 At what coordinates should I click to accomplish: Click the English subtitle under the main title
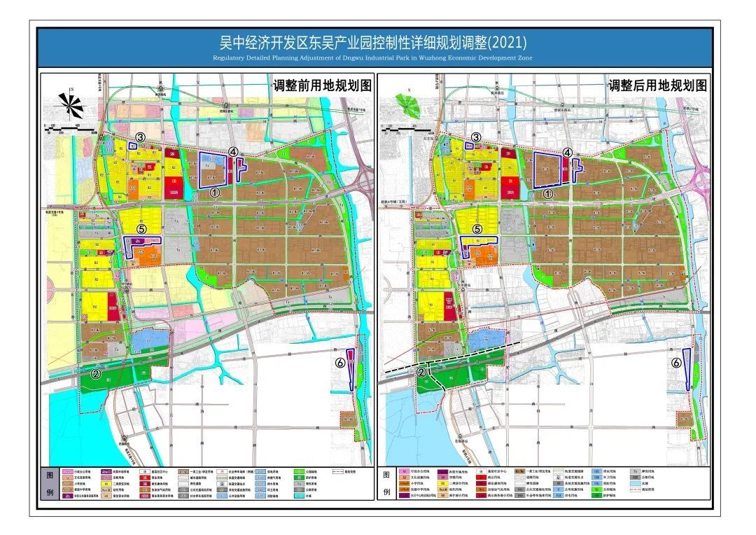click(x=373, y=57)
